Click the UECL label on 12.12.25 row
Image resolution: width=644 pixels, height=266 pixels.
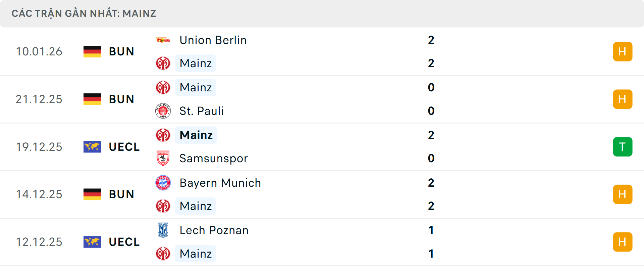click(124, 242)
